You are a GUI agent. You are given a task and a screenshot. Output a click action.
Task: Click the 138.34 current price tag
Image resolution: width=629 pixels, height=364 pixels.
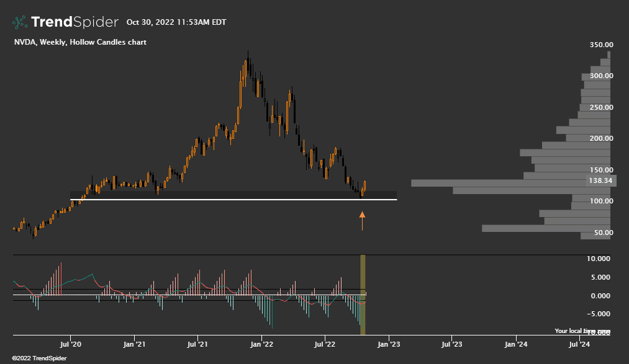click(599, 180)
